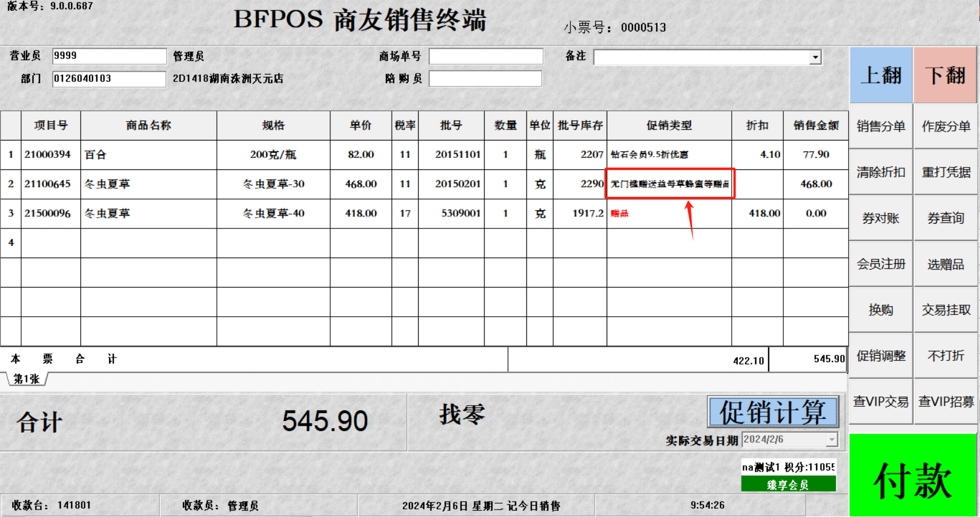Screen dimensions: 980x517
Task: Focus the 营业员 input field
Action: 109,56
